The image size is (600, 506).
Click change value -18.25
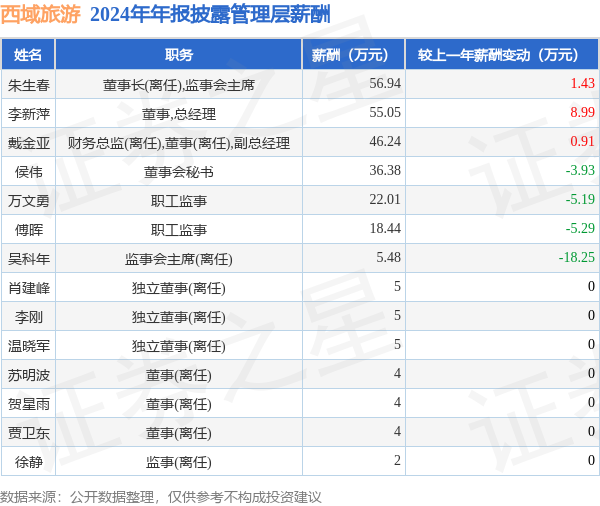577,258
